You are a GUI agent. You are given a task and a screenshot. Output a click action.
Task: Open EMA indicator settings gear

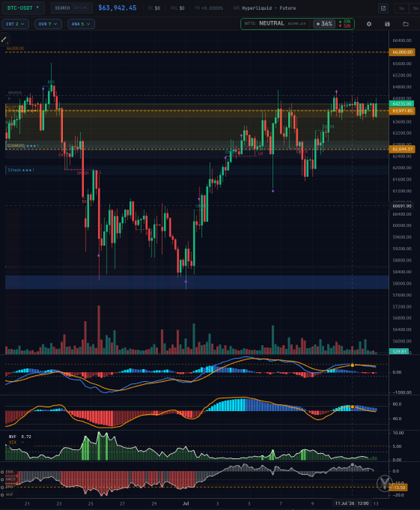[2, 472]
